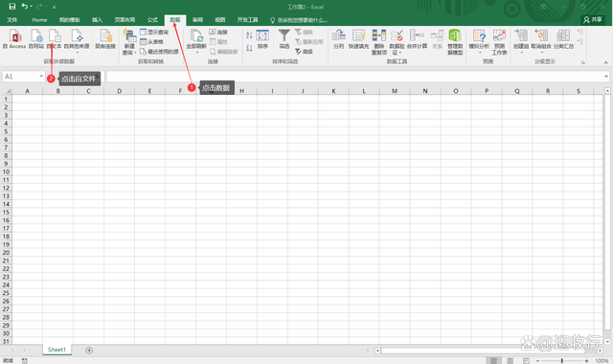Click the zoom slider in status bar
Viewport: 613px width, 364px height.
pos(562,360)
